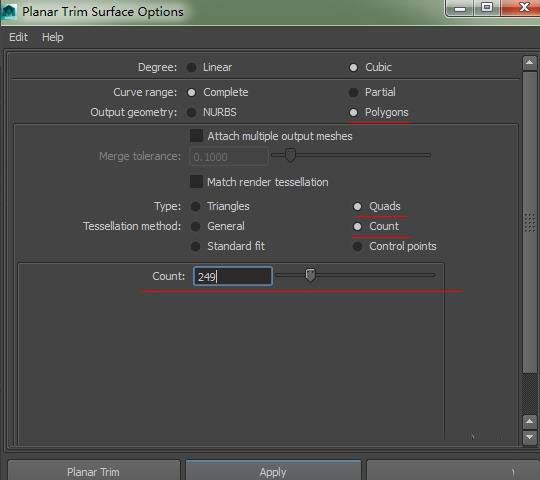Screen dimensions: 540x480
Task: Select Triangles type radio button
Action: (195, 206)
